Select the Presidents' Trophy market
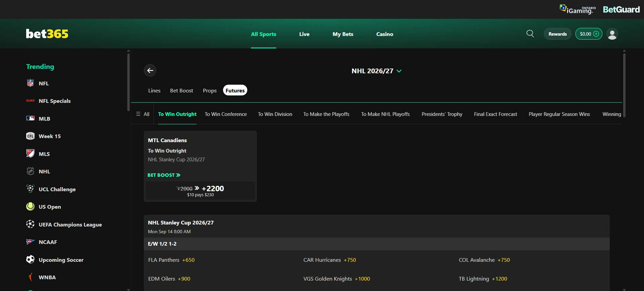This screenshot has width=644, height=291. point(442,114)
